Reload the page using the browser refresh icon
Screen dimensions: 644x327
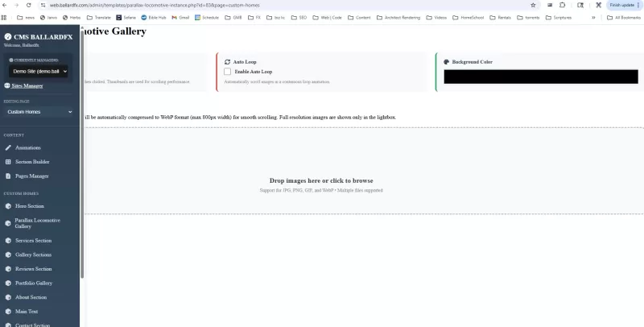pos(29,5)
